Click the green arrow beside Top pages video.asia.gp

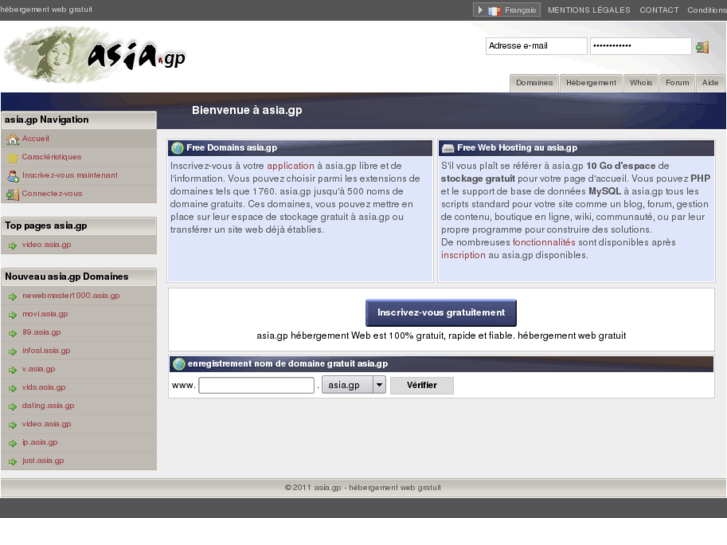click(13, 245)
